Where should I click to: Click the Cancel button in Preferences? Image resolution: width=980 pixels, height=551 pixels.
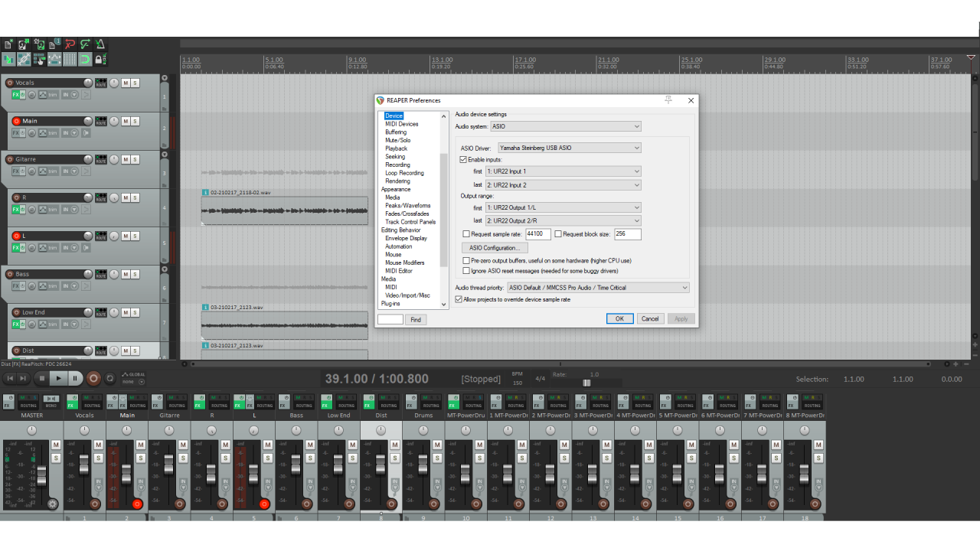(x=650, y=318)
